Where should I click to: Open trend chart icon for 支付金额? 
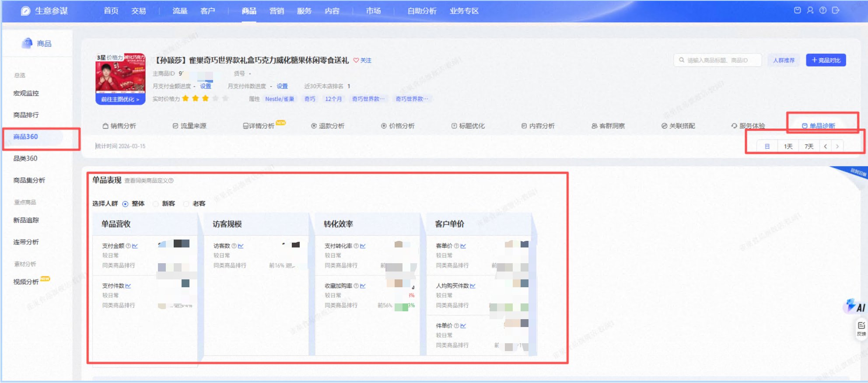[135, 246]
